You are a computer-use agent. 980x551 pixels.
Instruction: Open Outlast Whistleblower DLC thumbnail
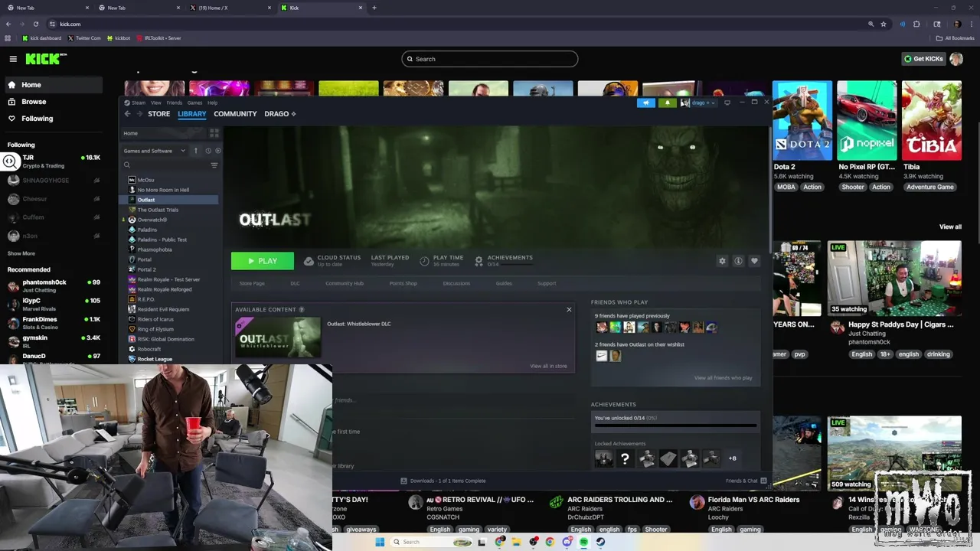click(278, 337)
